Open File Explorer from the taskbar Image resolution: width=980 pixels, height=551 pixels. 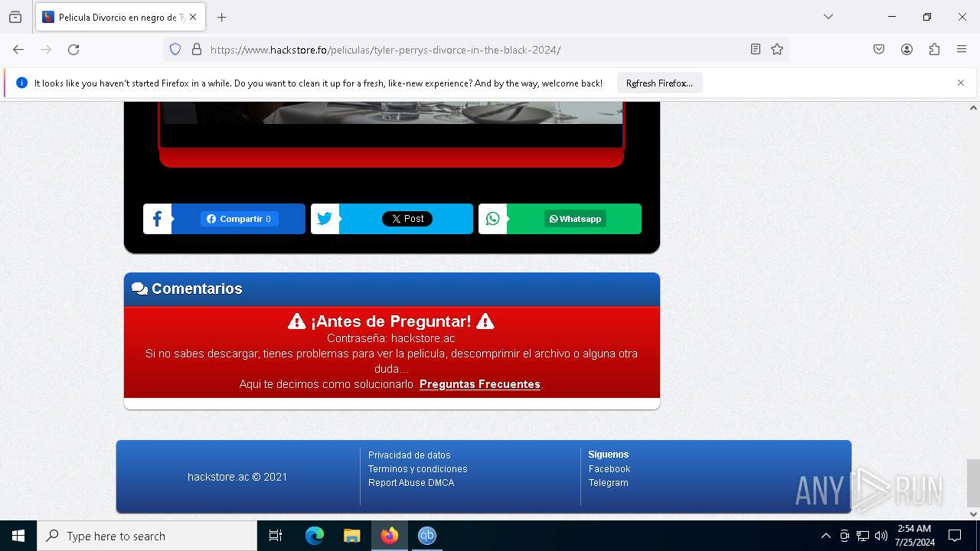(352, 536)
